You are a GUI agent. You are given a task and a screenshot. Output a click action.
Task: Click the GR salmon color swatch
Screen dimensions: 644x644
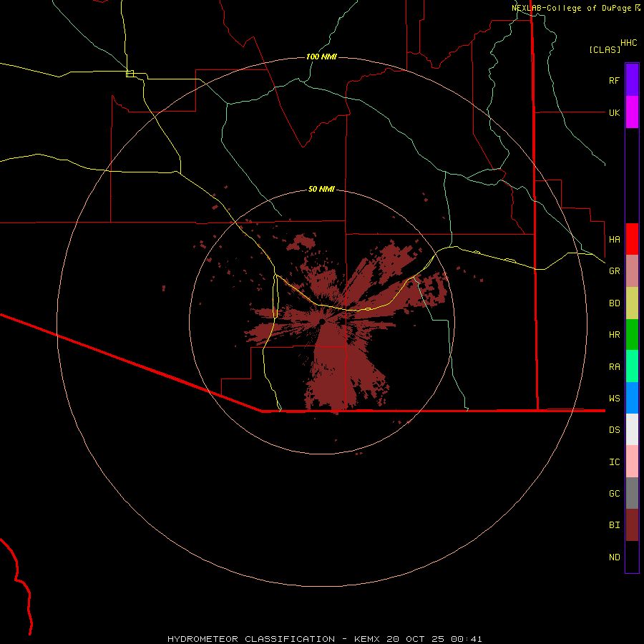632,270
